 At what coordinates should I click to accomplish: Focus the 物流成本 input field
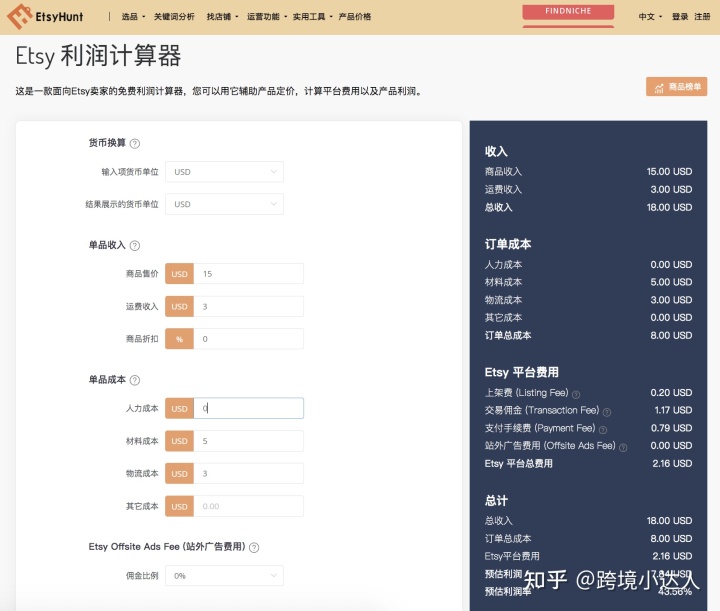pyautogui.click(x=248, y=473)
